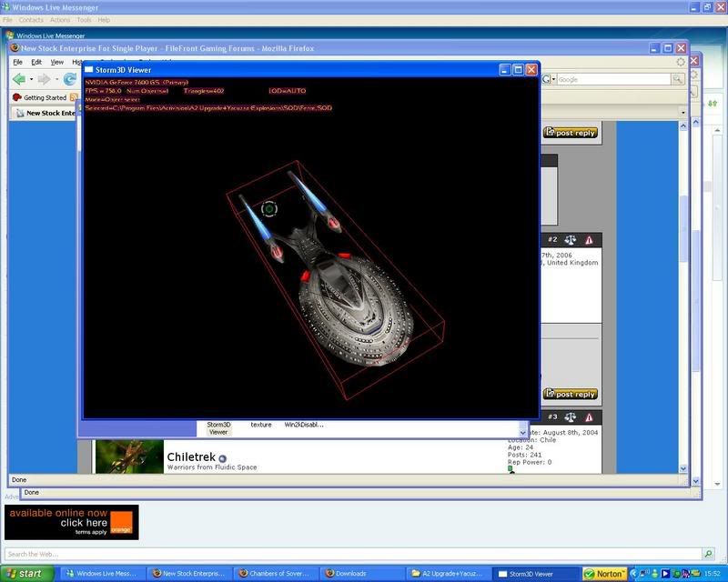Select the Storm3D Viewer file item

pyautogui.click(x=218, y=428)
